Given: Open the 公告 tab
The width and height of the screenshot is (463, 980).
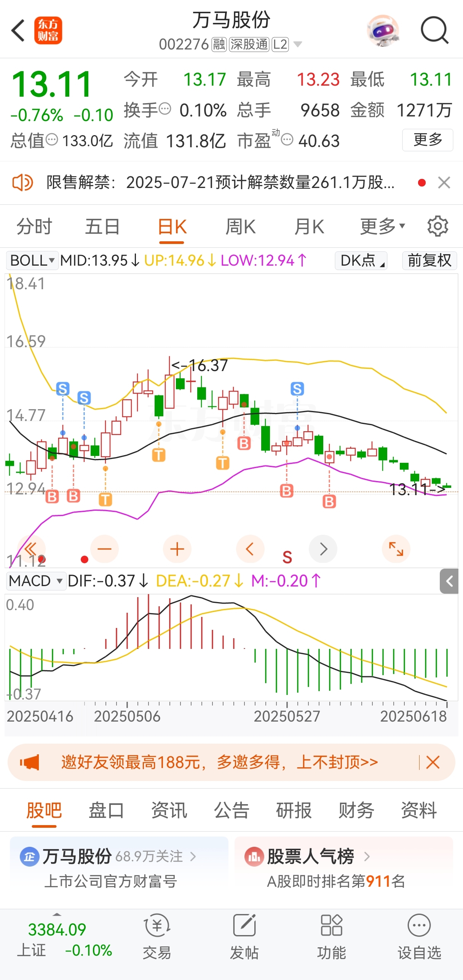Looking at the screenshot, I should click(231, 810).
